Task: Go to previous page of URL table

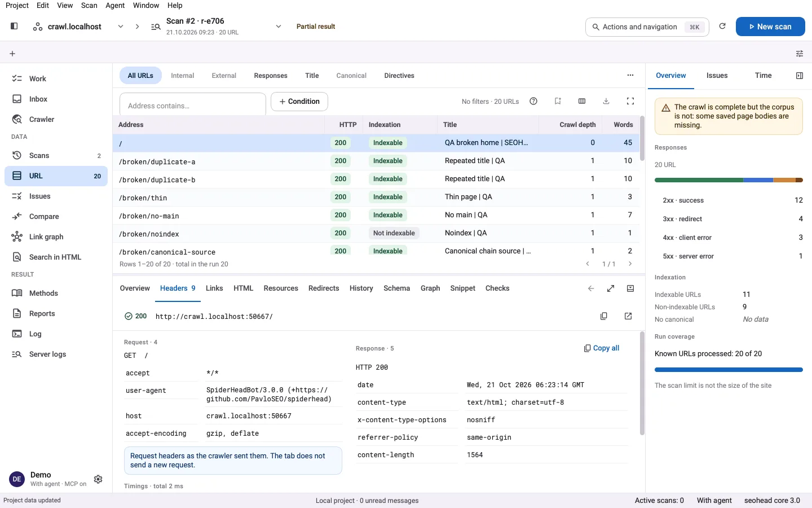Action: point(588,264)
